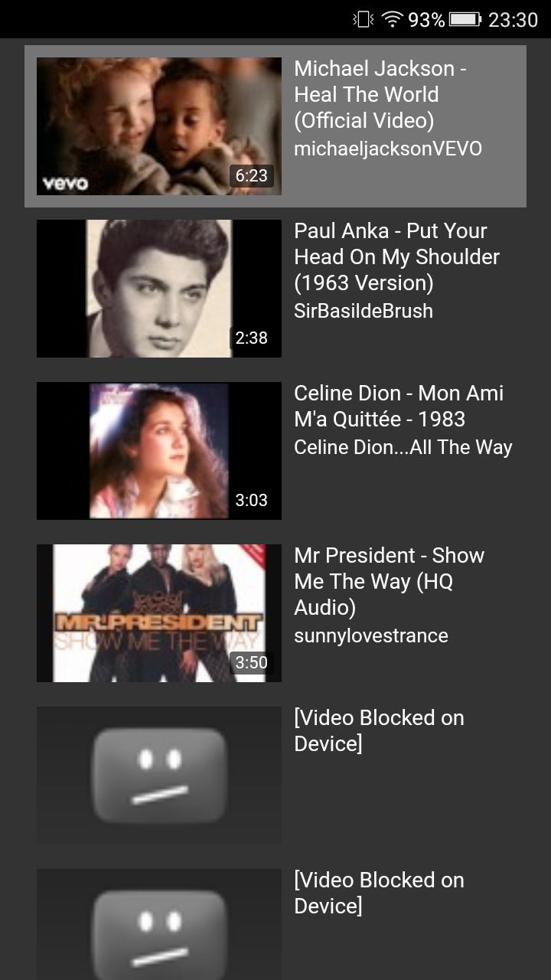
Task: Open the Mr President Show Me The Way thumbnail
Action: point(159,613)
